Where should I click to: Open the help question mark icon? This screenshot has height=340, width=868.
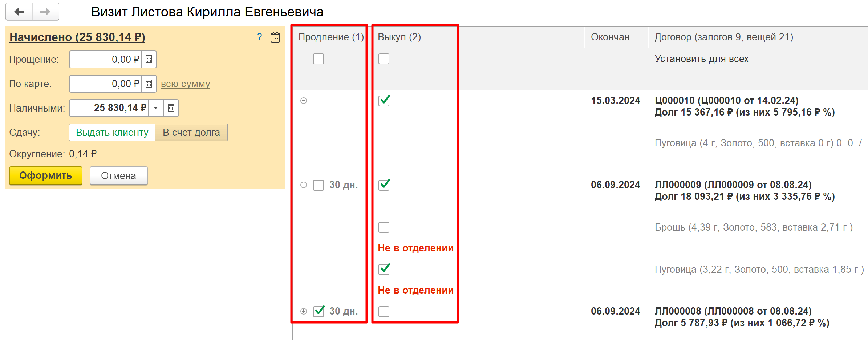(259, 37)
